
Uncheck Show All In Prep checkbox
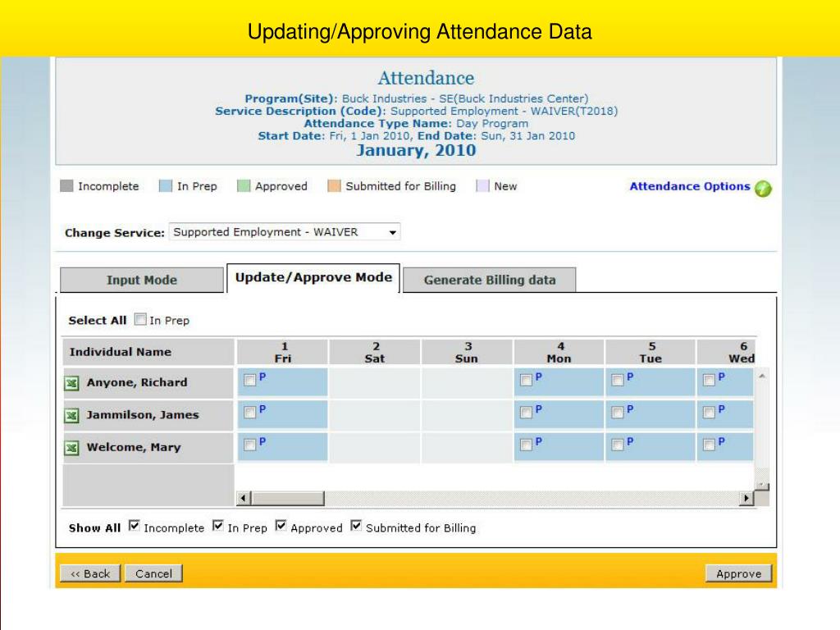[x=218, y=526]
